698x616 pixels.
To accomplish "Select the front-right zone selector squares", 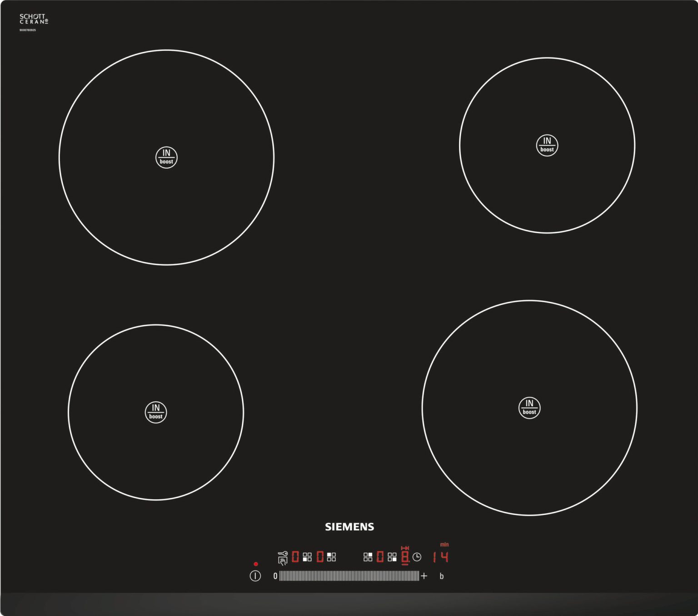I will pos(392,557).
